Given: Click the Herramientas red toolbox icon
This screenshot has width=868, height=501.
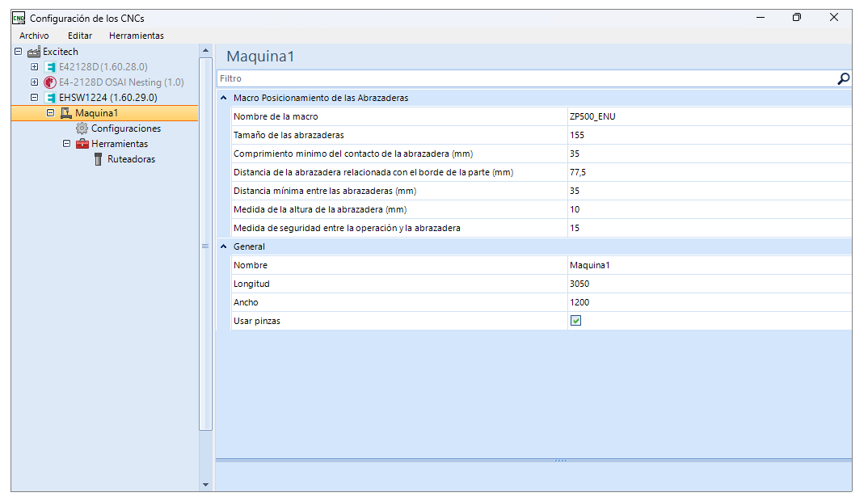Looking at the screenshot, I should 82,144.
